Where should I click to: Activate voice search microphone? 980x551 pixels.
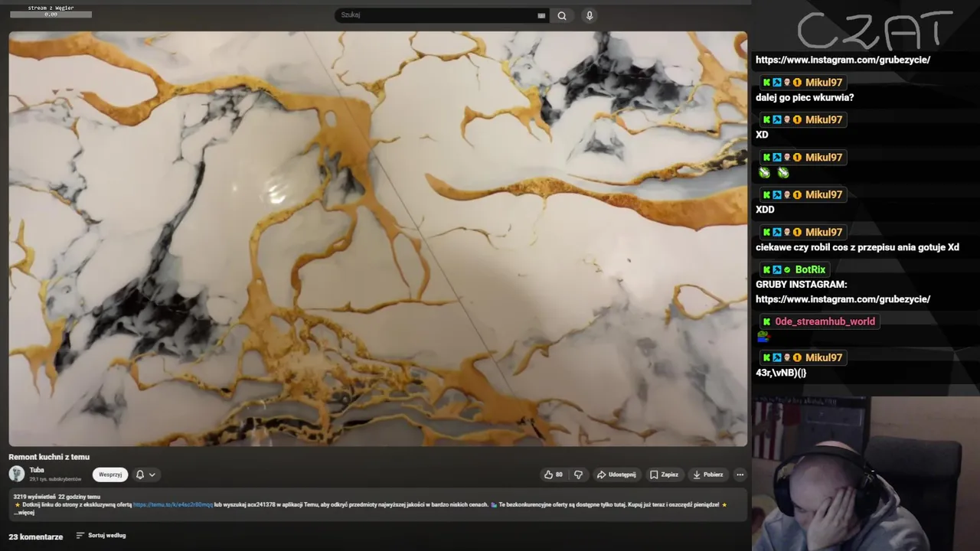pos(590,15)
